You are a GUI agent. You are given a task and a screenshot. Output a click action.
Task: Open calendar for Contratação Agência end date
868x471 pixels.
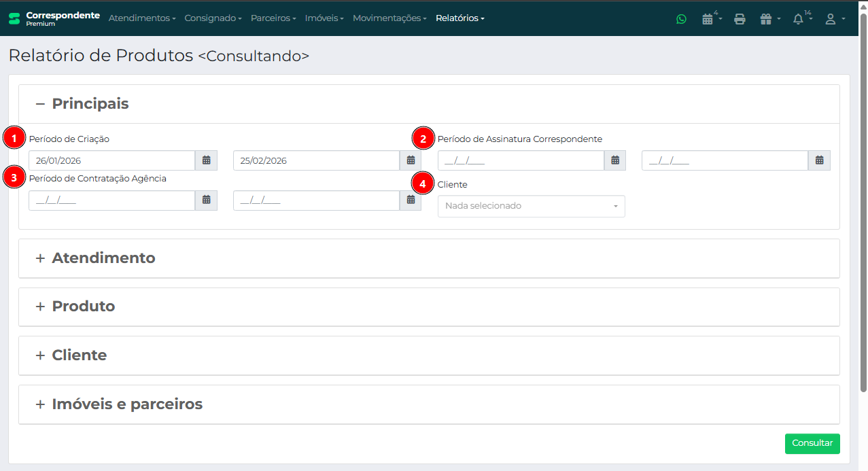tap(411, 200)
